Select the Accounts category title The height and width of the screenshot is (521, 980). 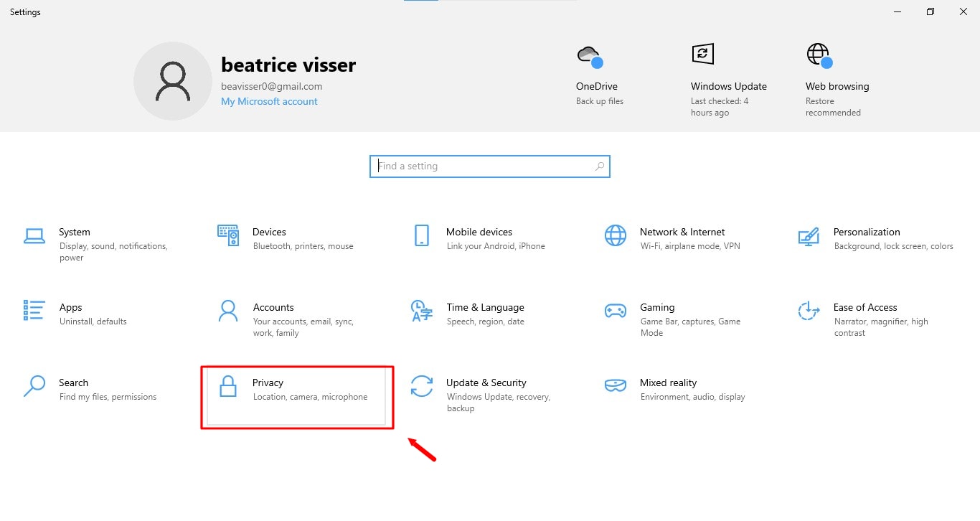(x=273, y=307)
